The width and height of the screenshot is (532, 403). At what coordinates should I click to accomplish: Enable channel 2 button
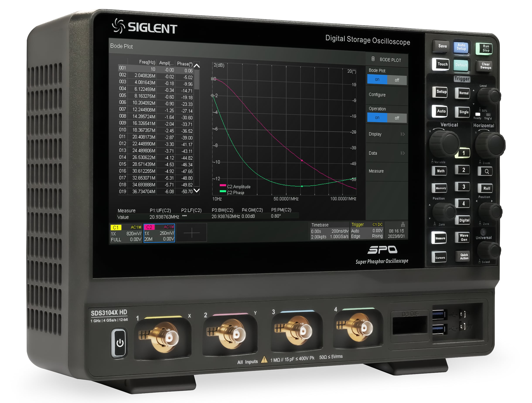[x=462, y=170]
